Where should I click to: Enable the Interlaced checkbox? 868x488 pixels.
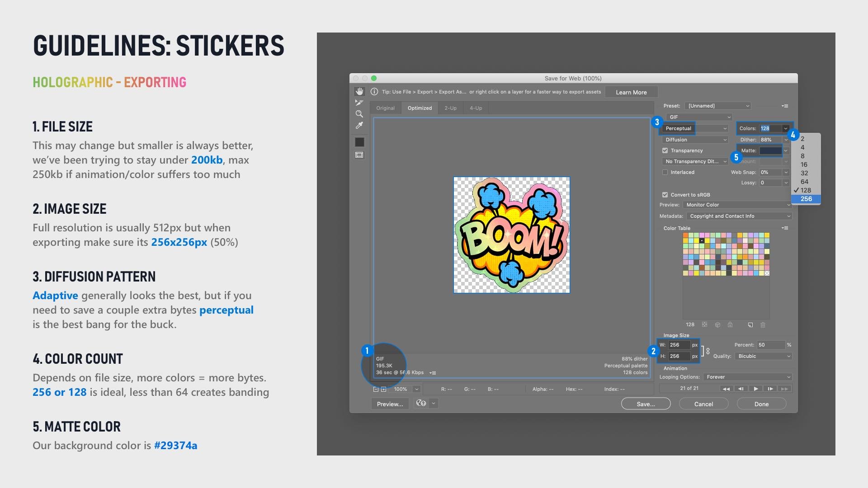(x=665, y=172)
